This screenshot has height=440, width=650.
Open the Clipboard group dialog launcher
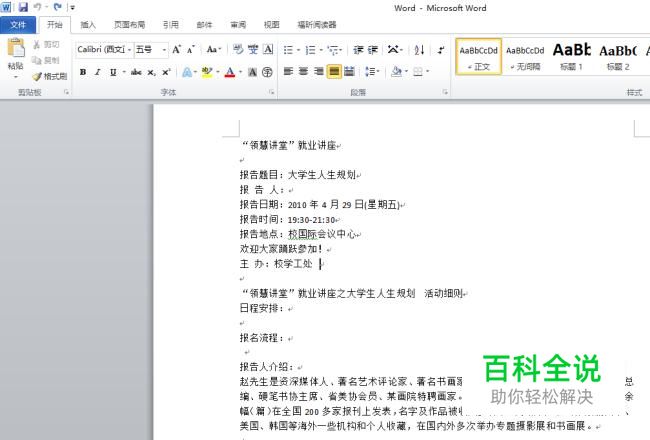coord(66,92)
